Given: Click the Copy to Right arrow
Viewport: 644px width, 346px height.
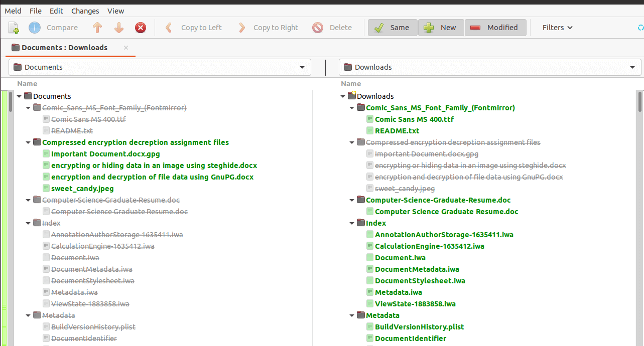Looking at the screenshot, I should [x=242, y=28].
